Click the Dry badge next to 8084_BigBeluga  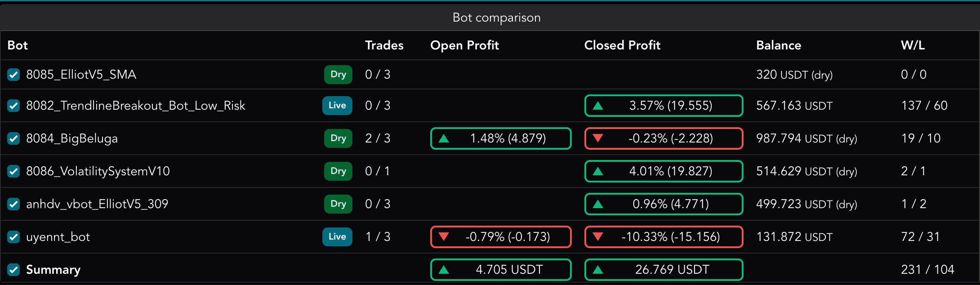(x=338, y=138)
